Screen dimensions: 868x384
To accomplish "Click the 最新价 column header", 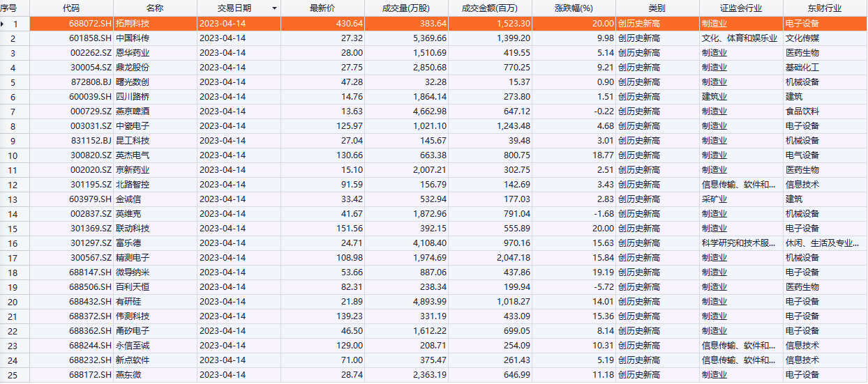I will pyautogui.click(x=322, y=8).
